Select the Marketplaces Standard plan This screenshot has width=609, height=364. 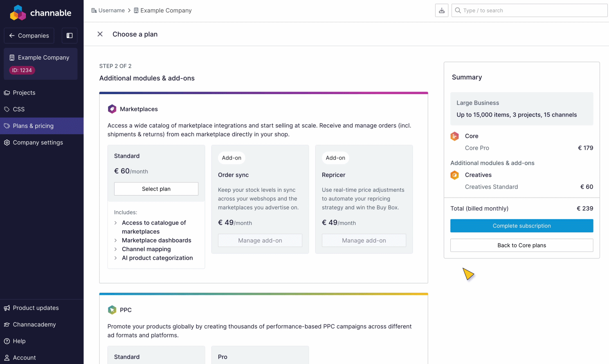tap(156, 189)
